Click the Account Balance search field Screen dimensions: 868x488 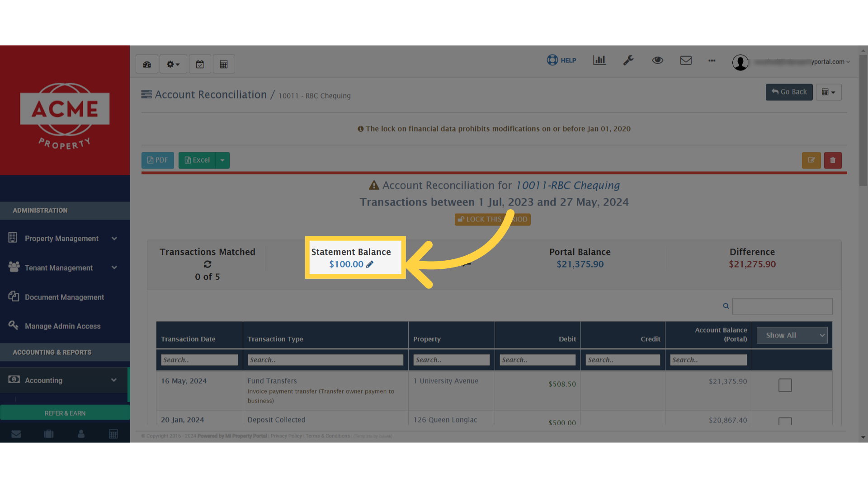coord(708,360)
